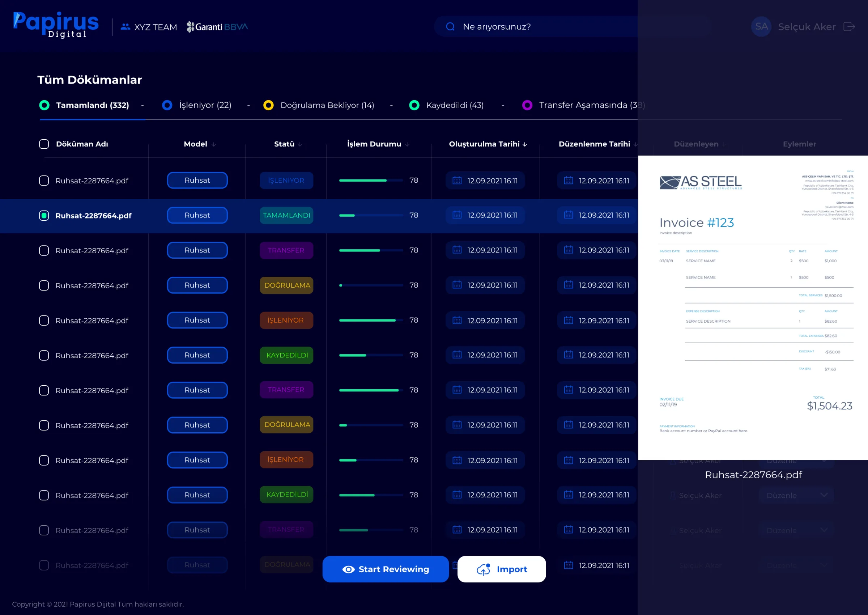Select the green Kaydedildi (43) circle
Viewport: 868px width, 615px height.
[414, 105]
